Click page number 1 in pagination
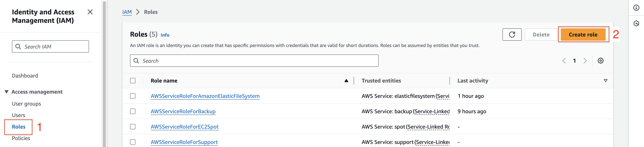644x147 pixels. (575, 61)
